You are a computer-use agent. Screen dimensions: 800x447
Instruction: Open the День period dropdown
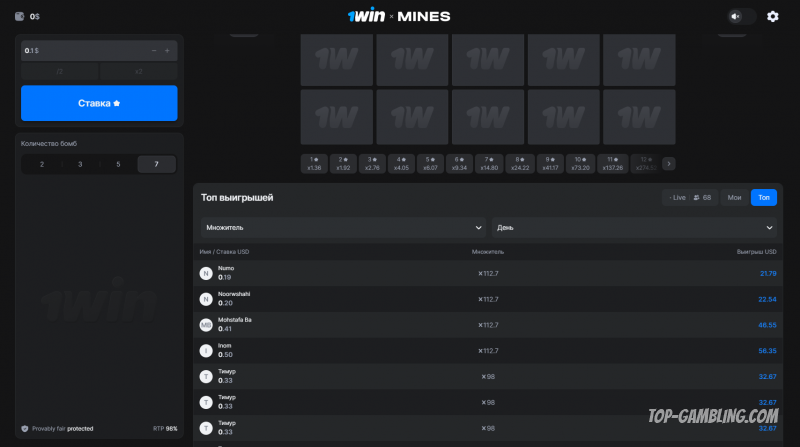point(634,228)
